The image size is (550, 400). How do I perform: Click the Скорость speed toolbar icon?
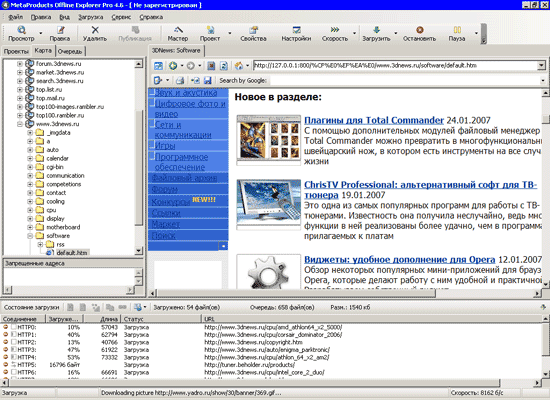[335, 30]
